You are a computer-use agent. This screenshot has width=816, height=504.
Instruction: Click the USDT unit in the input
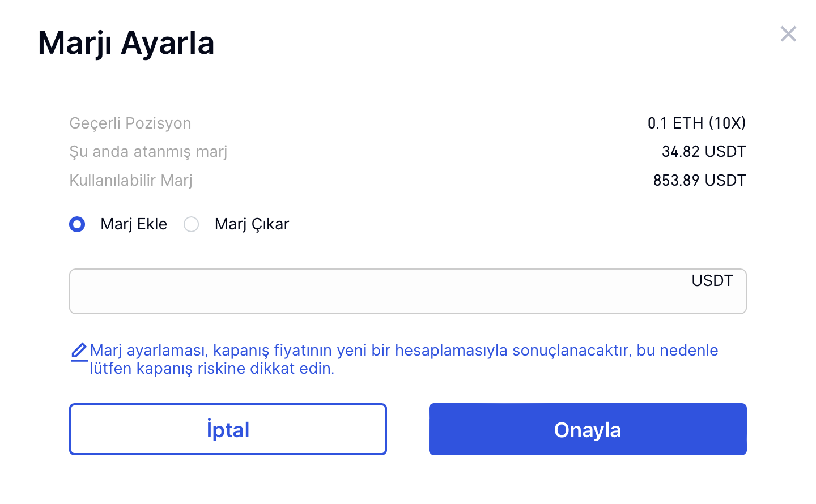(x=712, y=281)
